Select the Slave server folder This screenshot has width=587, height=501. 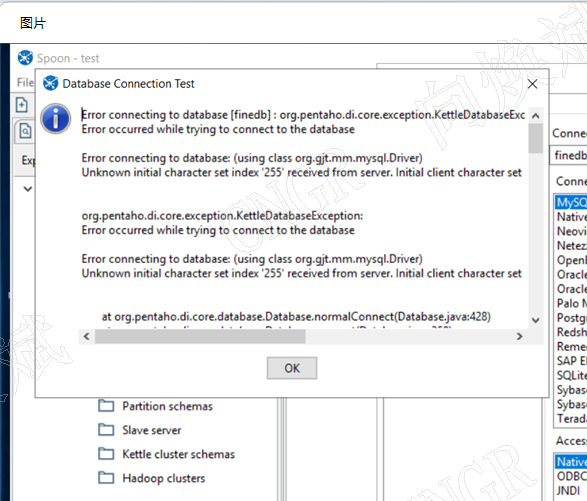(x=152, y=430)
